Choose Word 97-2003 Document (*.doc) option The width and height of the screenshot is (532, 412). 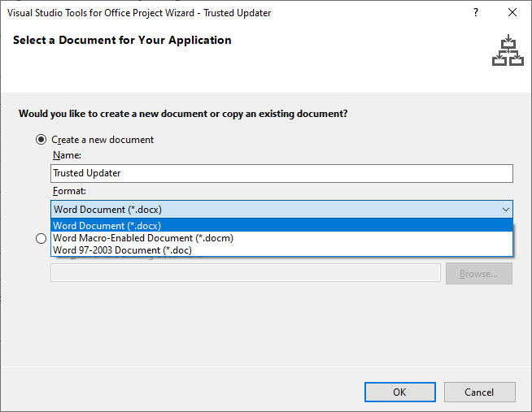281,250
